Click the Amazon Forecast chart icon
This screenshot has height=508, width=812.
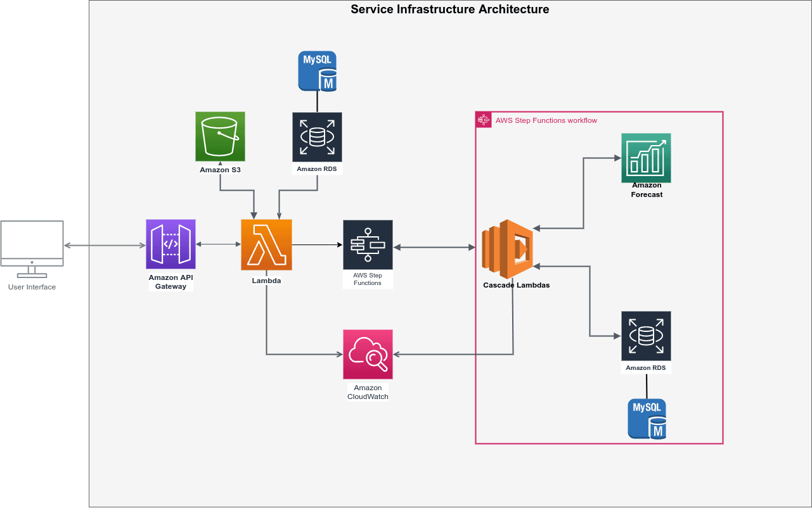click(646, 158)
